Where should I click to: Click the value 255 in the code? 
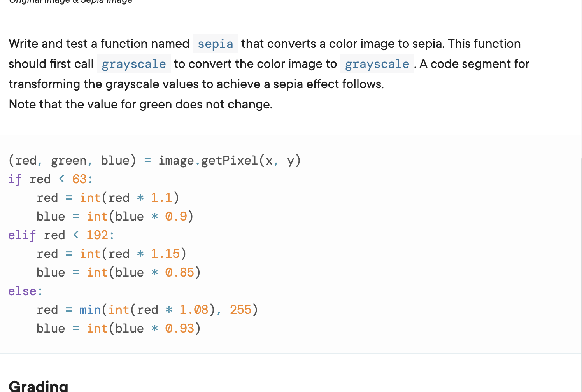tap(240, 310)
